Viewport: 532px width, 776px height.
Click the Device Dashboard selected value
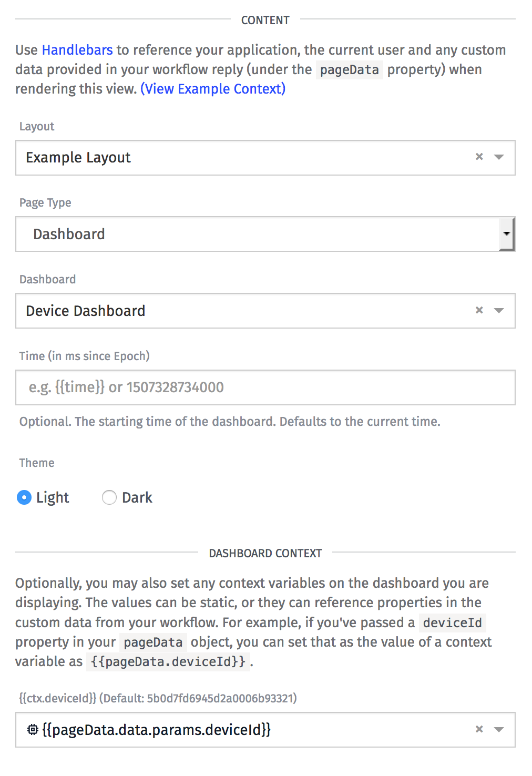point(86,311)
